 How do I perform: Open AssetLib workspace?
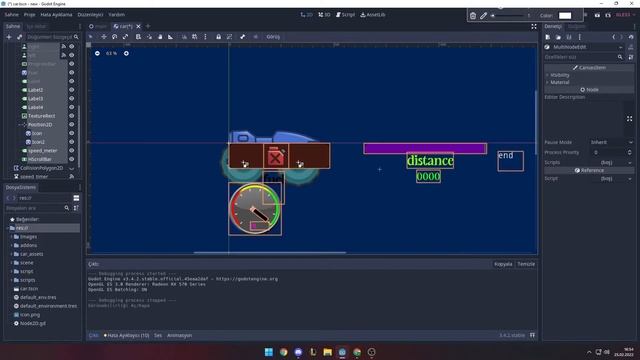point(373,15)
